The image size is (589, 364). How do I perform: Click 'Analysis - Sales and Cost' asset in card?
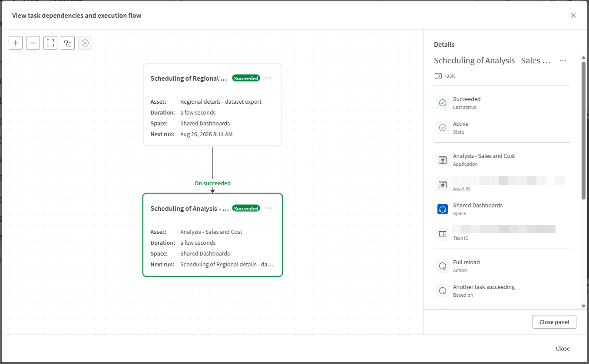211,232
